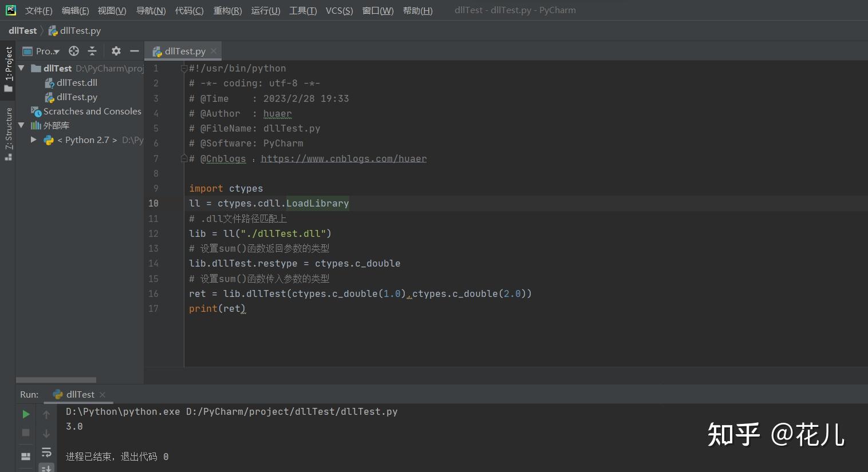This screenshot has width=868, height=472.
Task: Open the cnblogs.com/huaer hyperlink
Action: pyautogui.click(x=344, y=158)
